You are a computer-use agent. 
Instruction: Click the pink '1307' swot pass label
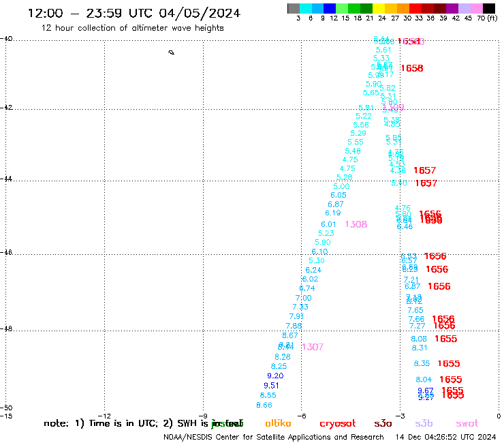tap(313, 347)
